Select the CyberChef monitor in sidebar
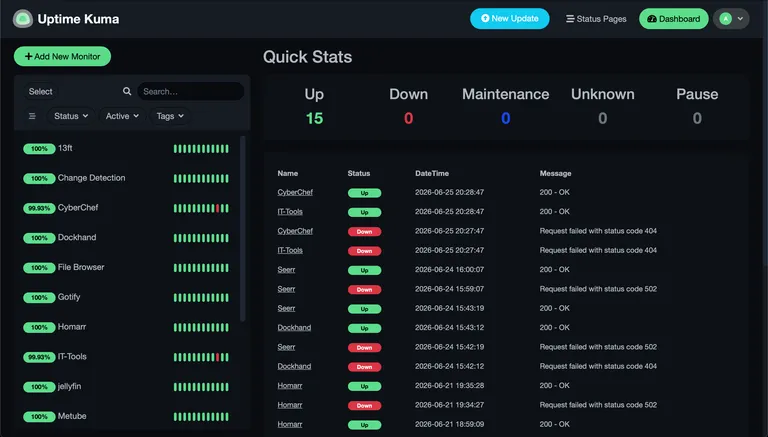The image size is (768, 437). point(126,208)
